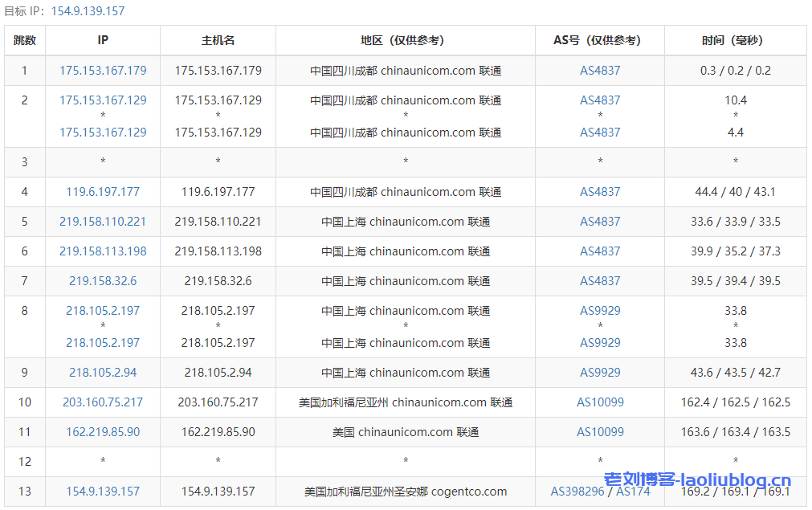Open the AS4837 link in hop 1 row
The width and height of the screenshot is (812, 510).
click(600, 71)
